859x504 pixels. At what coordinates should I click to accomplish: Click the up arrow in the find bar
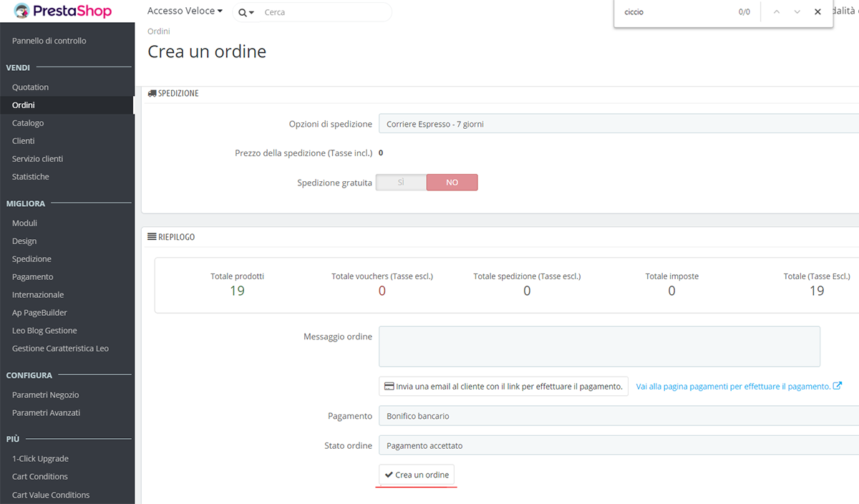(776, 11)
